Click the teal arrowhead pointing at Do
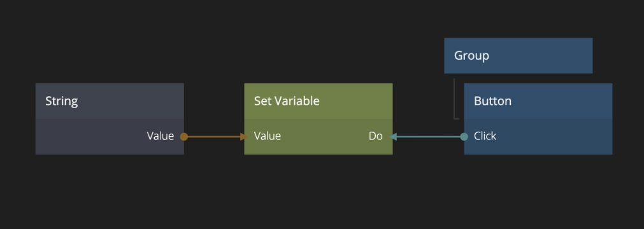644x229 pixels. point(392,137)
